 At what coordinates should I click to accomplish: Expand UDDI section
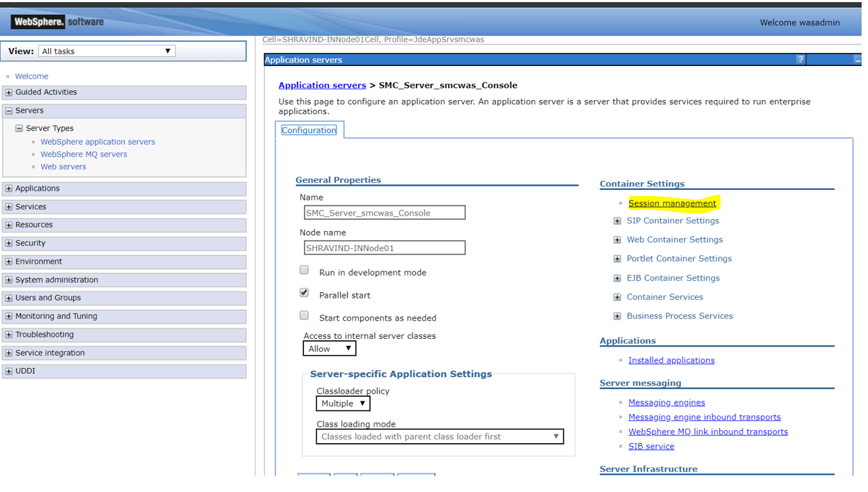click(x=9, y=371)
